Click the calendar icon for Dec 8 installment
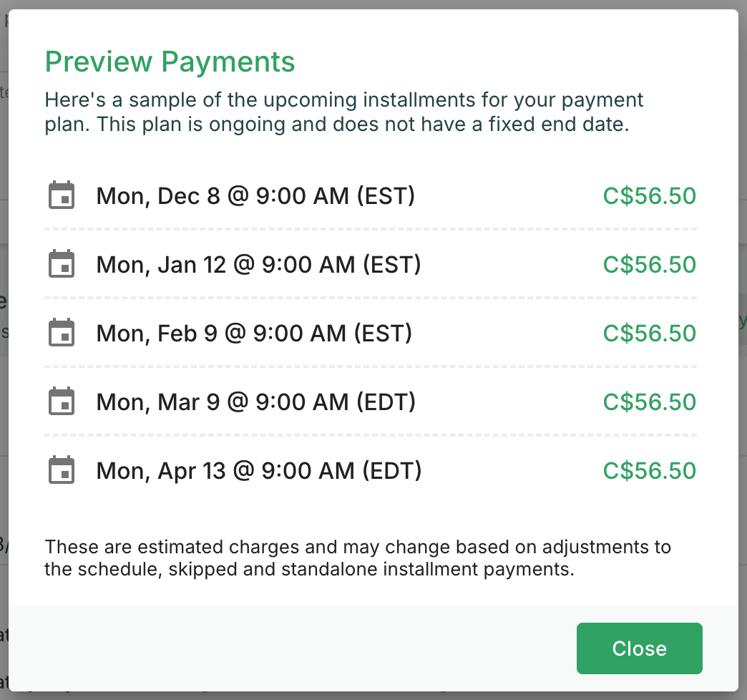 pos(62,195)
